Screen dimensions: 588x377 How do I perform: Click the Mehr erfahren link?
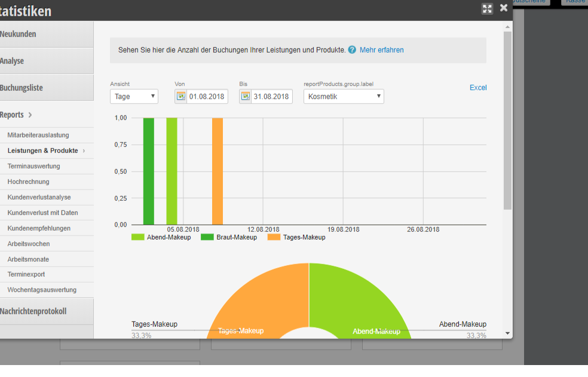click(381, 50)
